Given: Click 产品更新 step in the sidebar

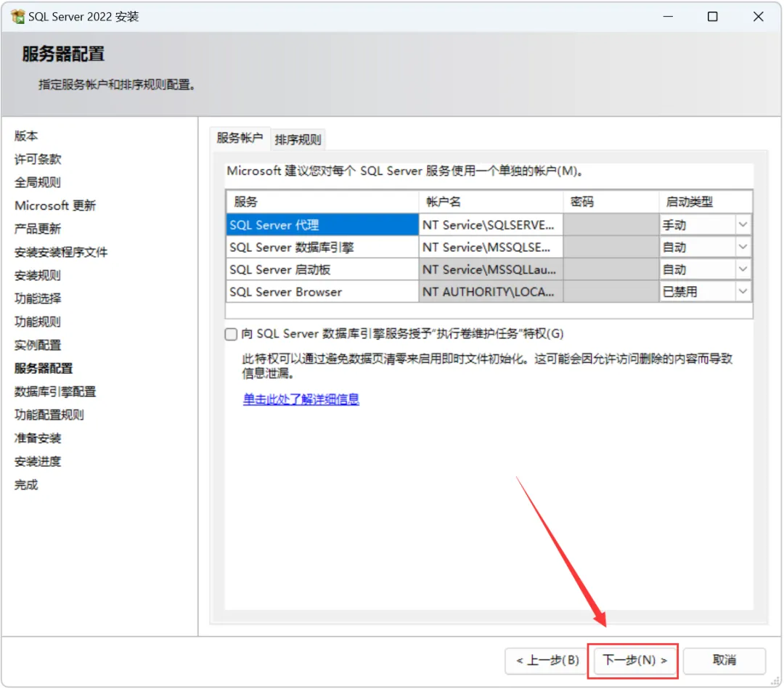Looking at the screenshot, I should [x=38, y=229].
